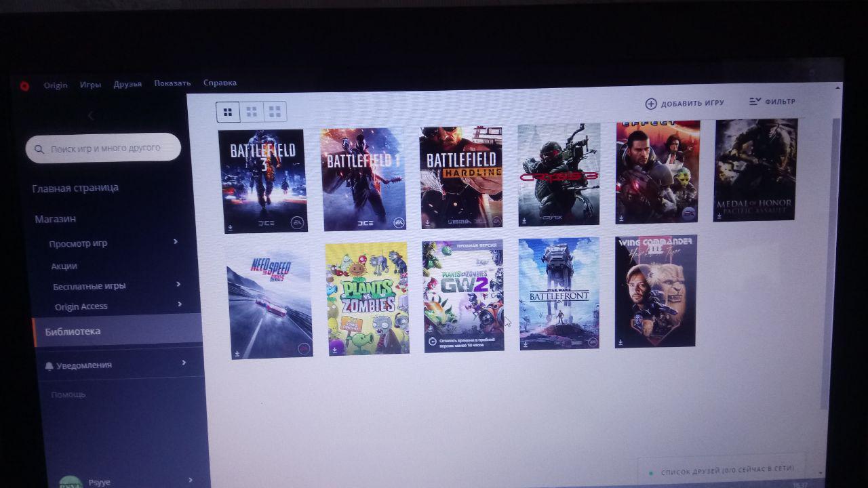Click the Добавить игру button label
868x488 pixels.
[x=692, y=103]
